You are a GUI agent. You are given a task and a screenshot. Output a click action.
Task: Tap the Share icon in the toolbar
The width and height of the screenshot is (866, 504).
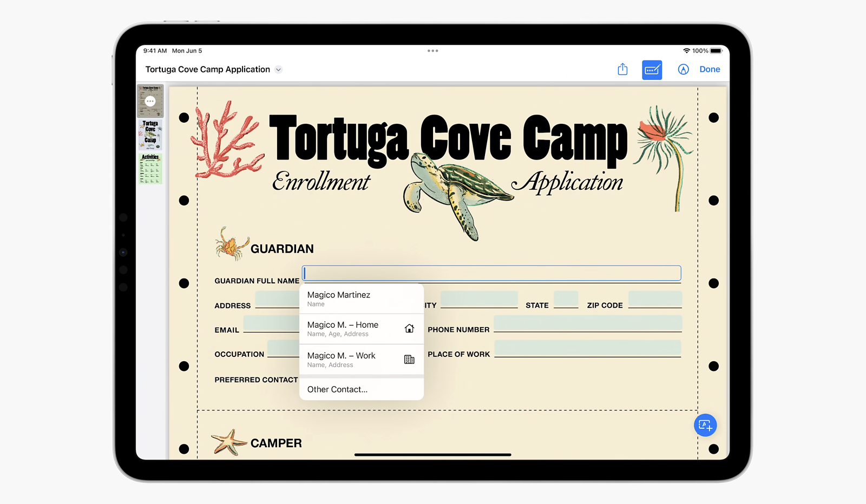(x=622, y=69)
